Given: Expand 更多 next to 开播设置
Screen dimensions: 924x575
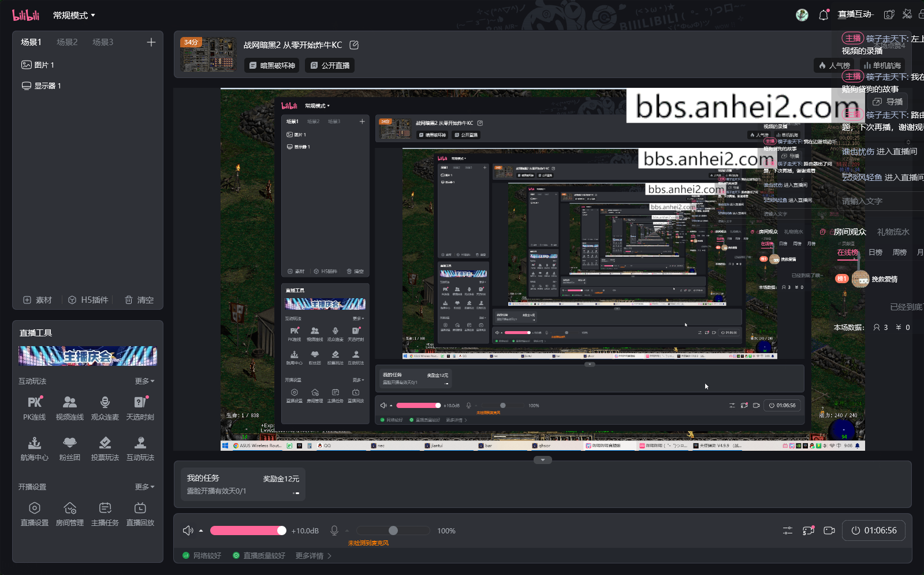Looking at the screenshot, I should [144, 487].
